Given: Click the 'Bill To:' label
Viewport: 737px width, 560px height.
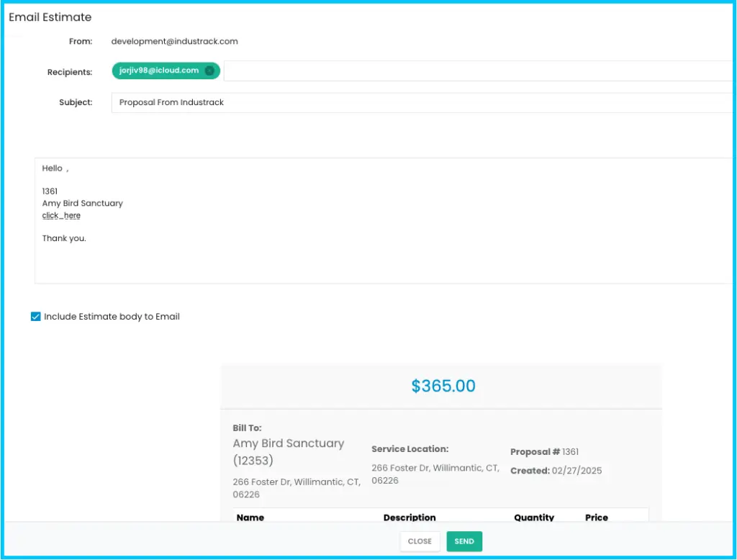Looking at the screenshot, I should pos(248,428).
